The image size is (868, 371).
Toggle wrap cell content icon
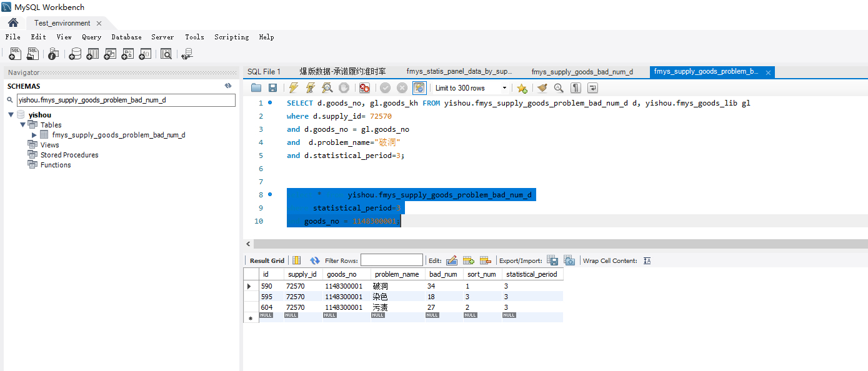(x=647, y=260)
